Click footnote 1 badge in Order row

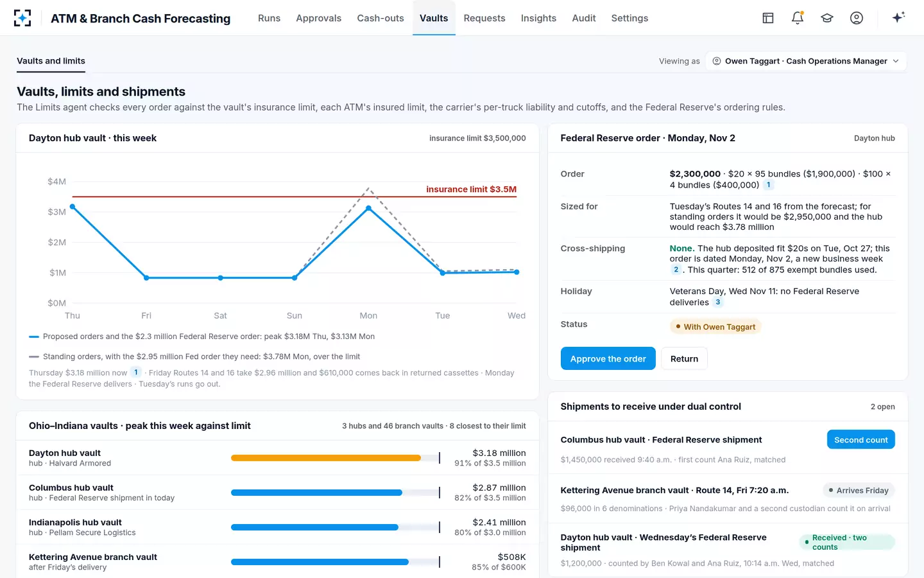(x=769, y=185)
